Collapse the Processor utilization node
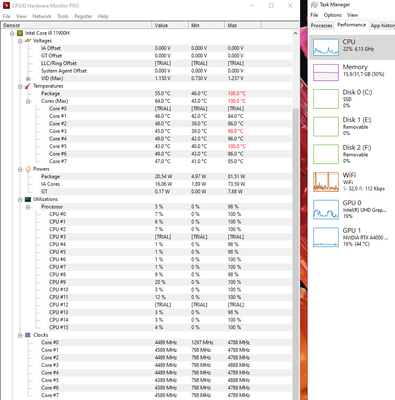 tap(28, 207)
